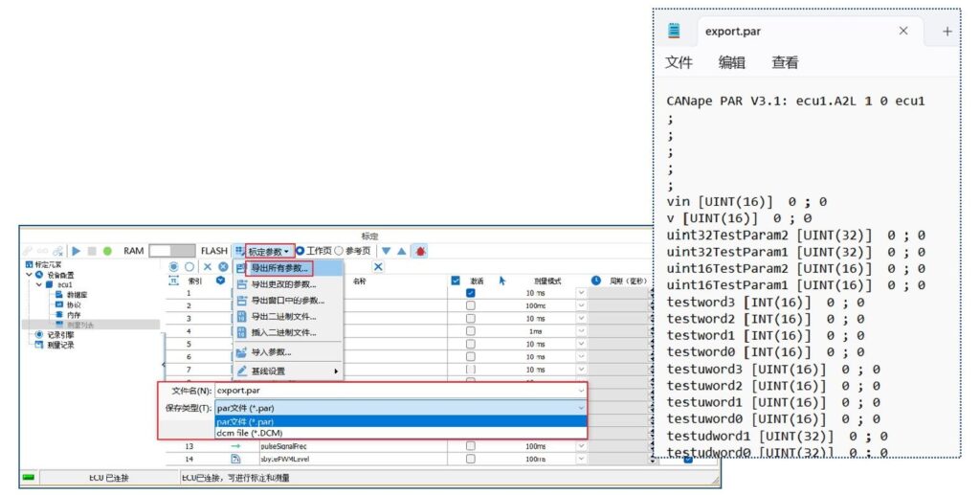Click the blue up triangle icon
This screenshot has width=980, height=495.
pyautogui.click(x=402, y=251)
